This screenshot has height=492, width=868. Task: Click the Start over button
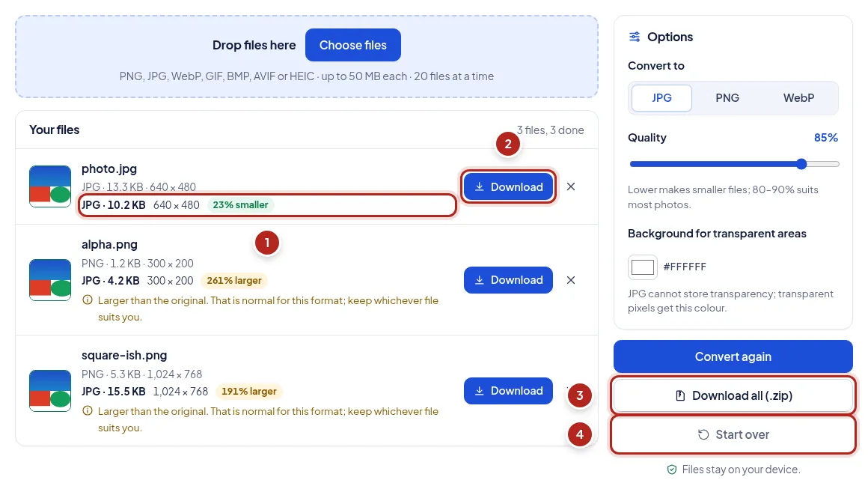(733, 434)
